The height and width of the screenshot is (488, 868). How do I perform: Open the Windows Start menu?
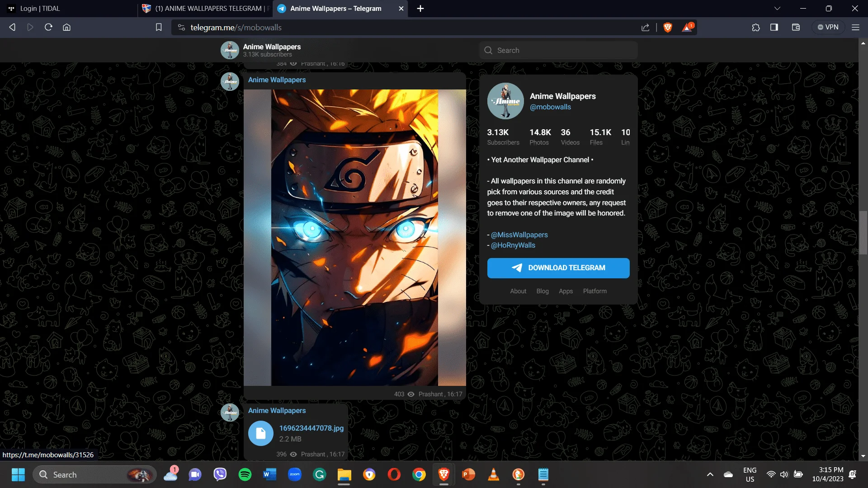click(18, 474)
